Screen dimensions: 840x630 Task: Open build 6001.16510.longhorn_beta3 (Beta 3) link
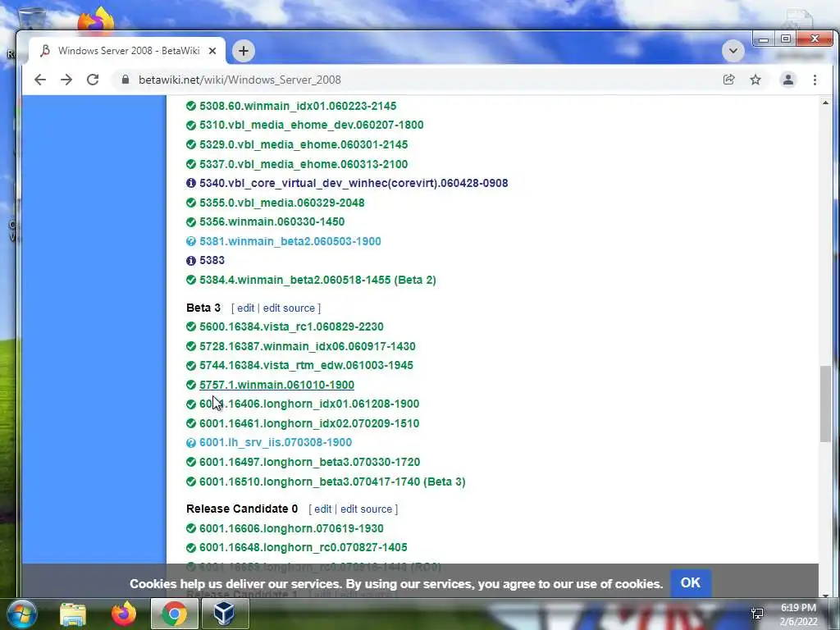coord(333,482)
